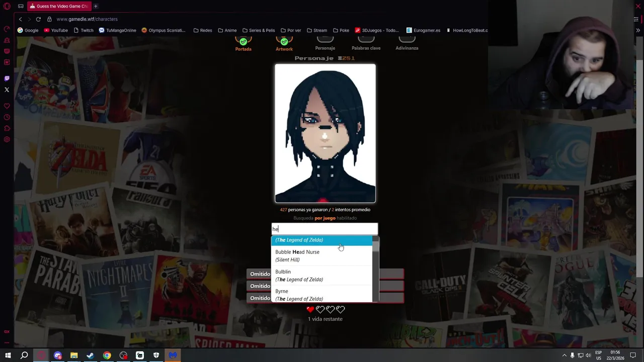644x362 pixels.
Task: Switch to the Artwork game mode
Action: click(x=284, y=44)
